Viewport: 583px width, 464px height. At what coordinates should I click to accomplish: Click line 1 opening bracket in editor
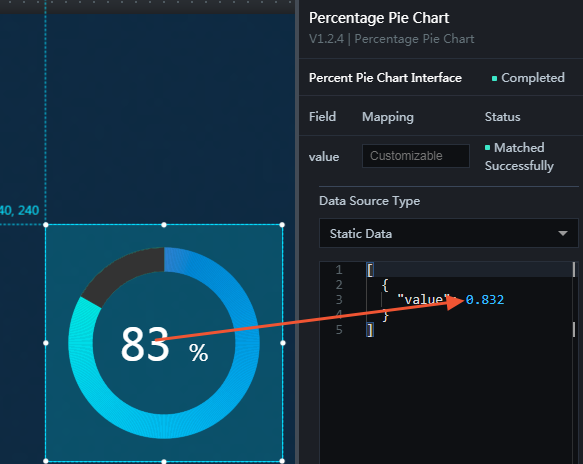(x=370, y=270)
